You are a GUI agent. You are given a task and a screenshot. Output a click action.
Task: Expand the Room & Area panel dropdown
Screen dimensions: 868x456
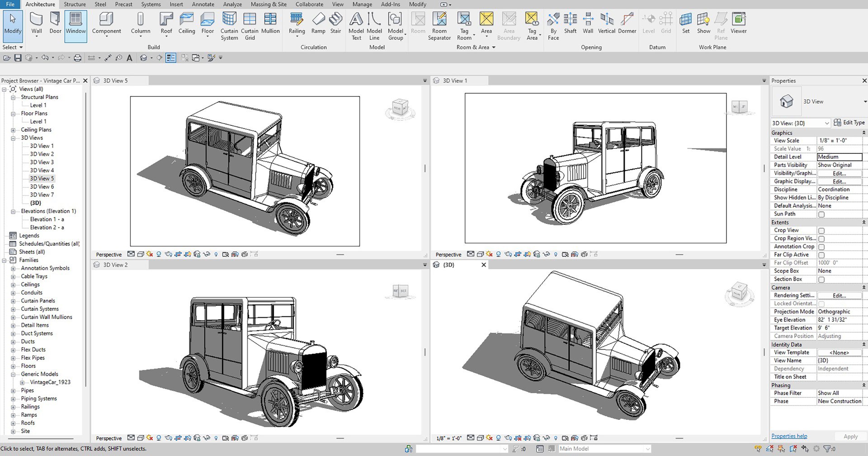[476, 47]
